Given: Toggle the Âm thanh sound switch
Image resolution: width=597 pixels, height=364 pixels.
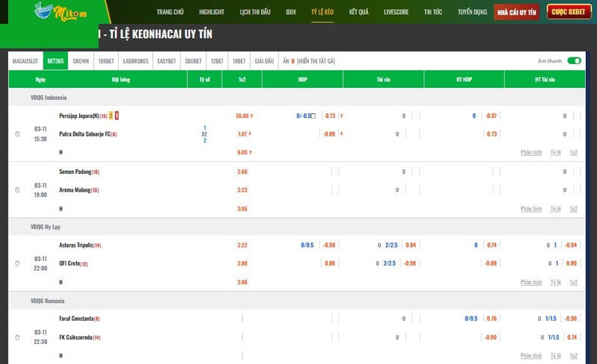Looking at the screenshot, I should point(574,61).
